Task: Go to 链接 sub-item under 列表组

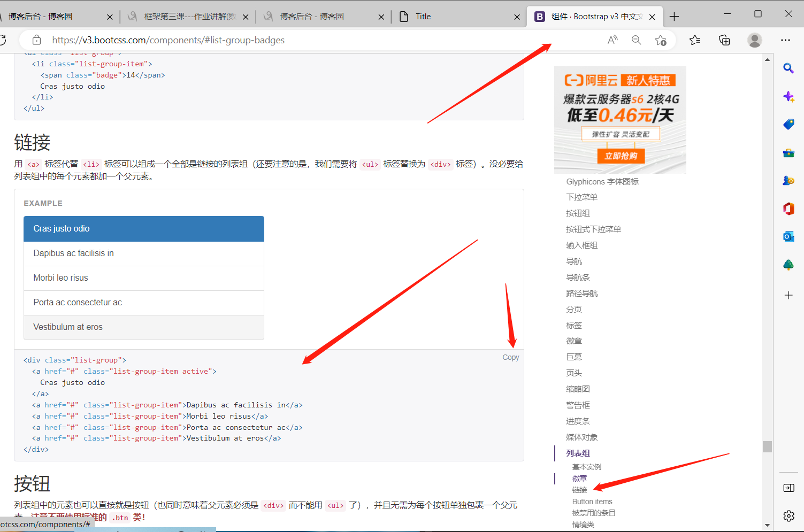Action: coord(580,490)
